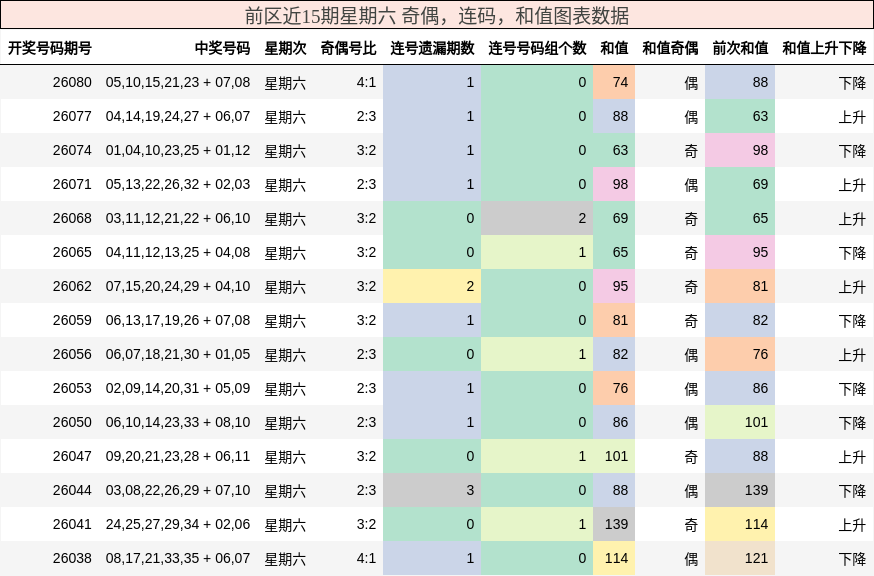Click the gray 前次和值 cell 139 in row 26044
Viewport: 874px width, 576px height.
click(x=740, y=491)
